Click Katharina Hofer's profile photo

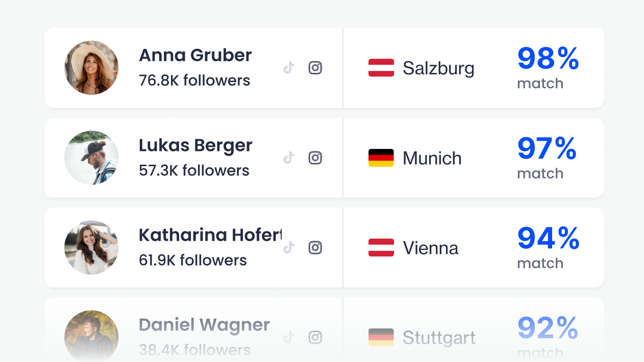91,247
